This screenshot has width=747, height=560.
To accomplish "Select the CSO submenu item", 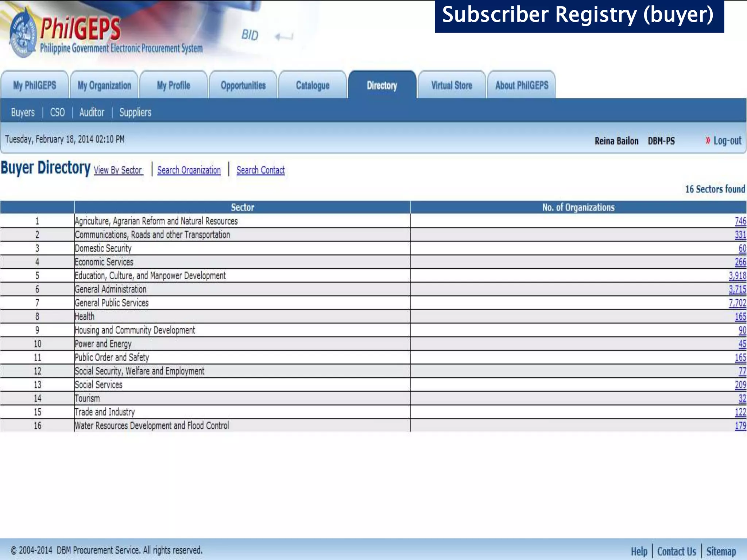I will pyautogui.click(x=57, y=112).
